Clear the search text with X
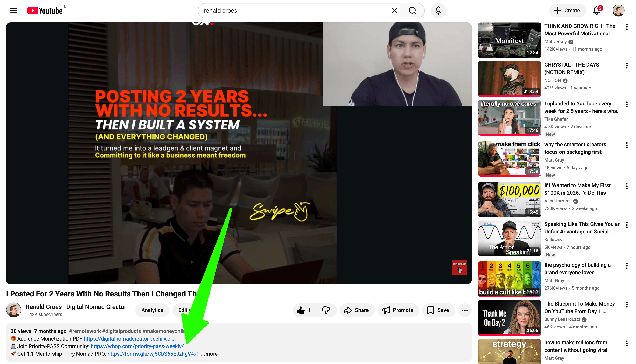 point(394,11)
